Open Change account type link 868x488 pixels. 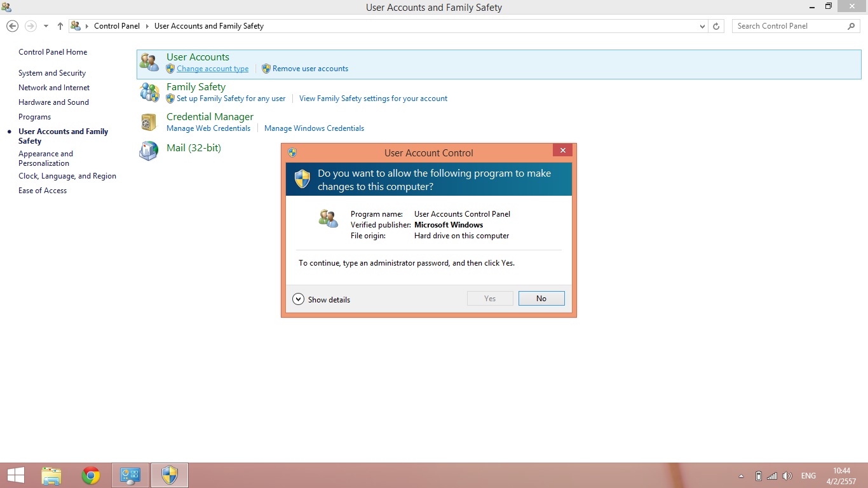click(x=213, y=69)
